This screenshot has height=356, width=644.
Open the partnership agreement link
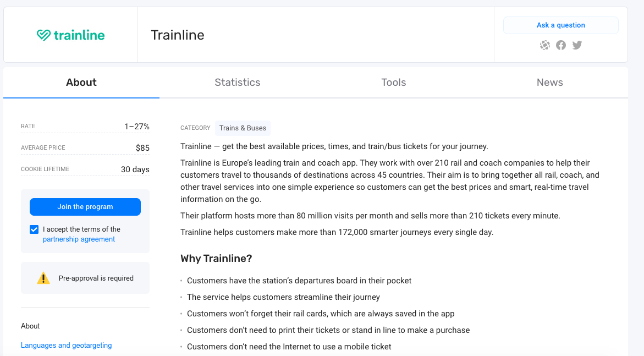pos(79,239)
